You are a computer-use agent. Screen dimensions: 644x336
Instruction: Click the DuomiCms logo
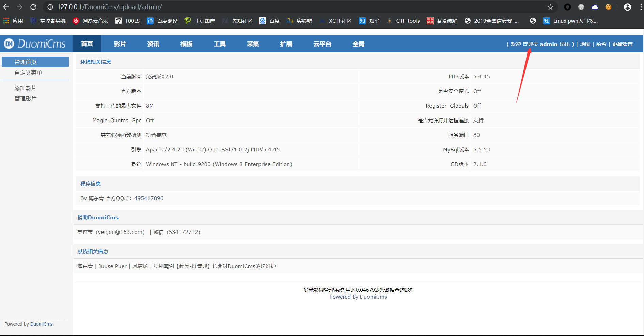(x=35, y=44)
